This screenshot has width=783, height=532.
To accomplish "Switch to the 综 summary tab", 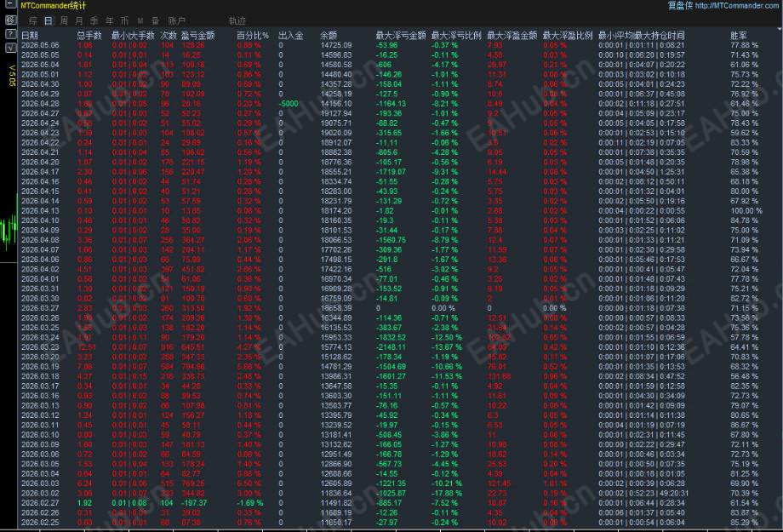I will coord(33,21).
